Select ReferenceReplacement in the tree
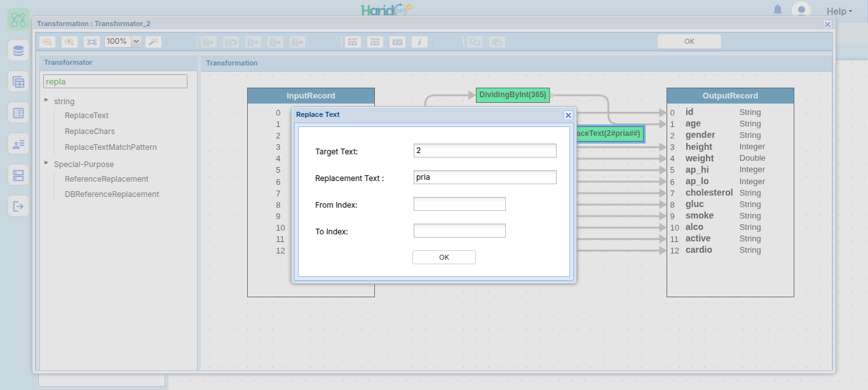Screen dimensions: 868x390 click(x=107, y=179)
